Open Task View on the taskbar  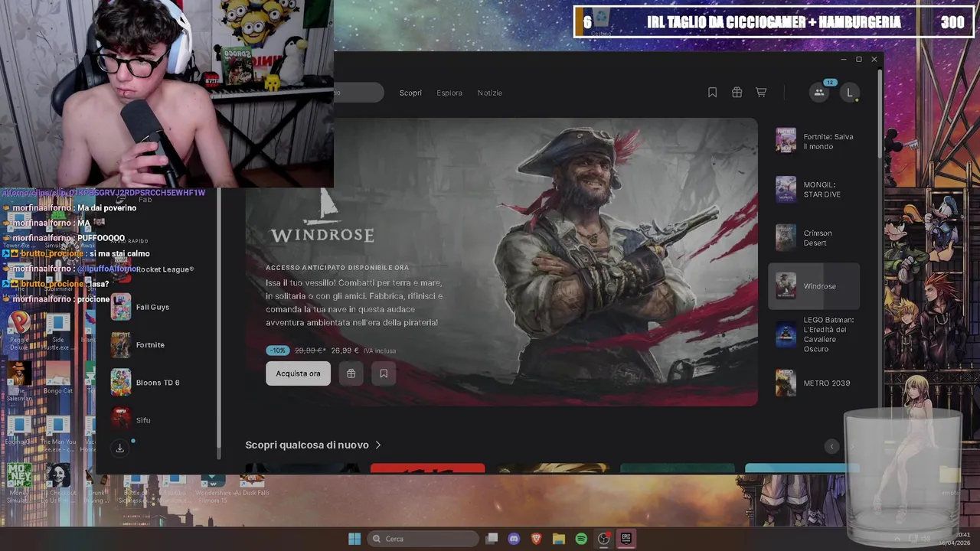tap(492, 539)
